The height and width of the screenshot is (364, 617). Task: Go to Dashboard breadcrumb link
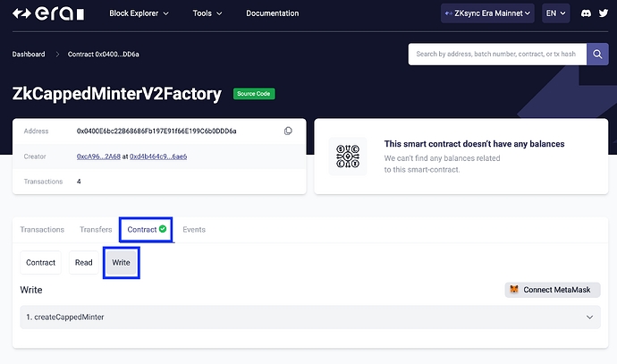click(29, 55)
